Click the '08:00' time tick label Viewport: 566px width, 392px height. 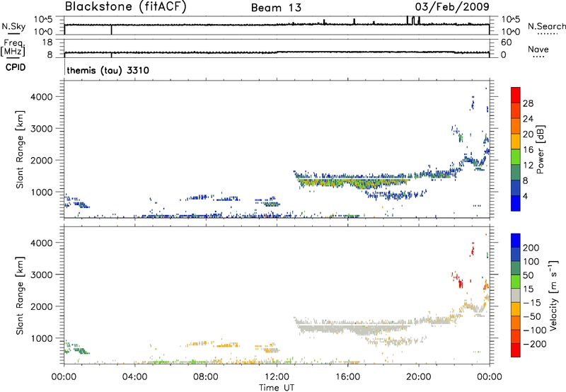(206, 377)
